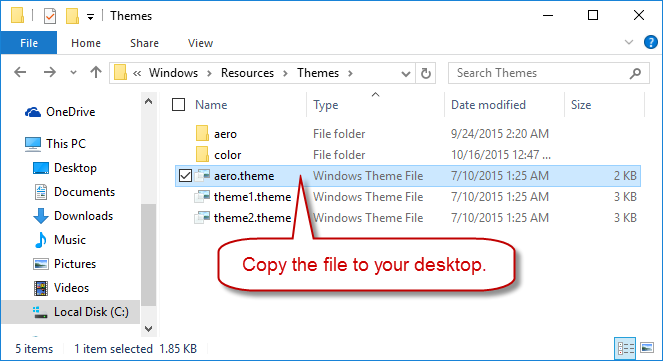Click the Properties quick access icon
The width and height of the screenshot is (663, 361).
coord(50,16)
